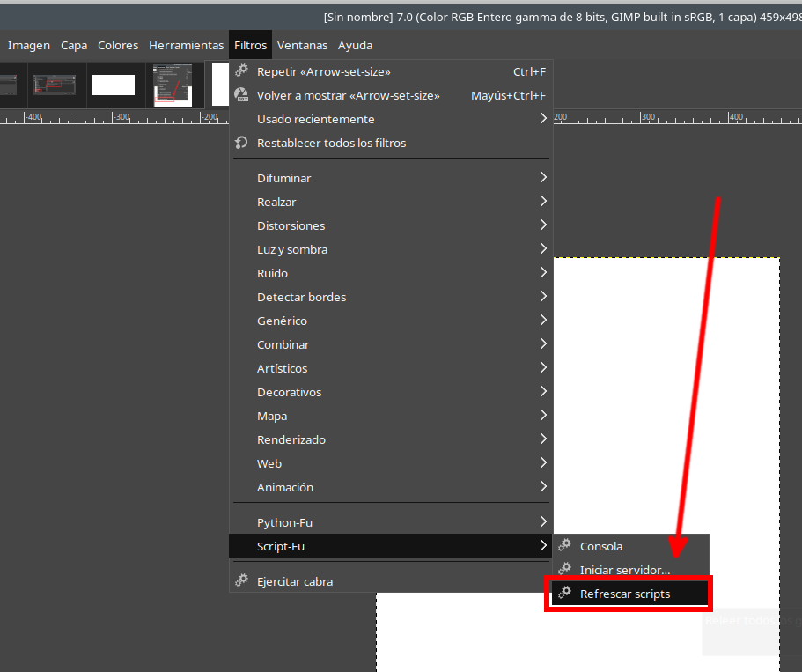Click gear icon beside Ejercitar cabra
Viewport: 802px width, 672px height.
[241, 581]
